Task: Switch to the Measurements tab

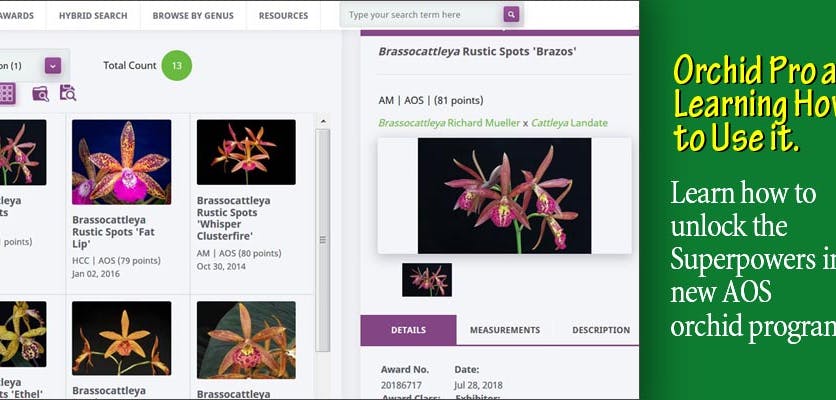Action: pos(504,330)
